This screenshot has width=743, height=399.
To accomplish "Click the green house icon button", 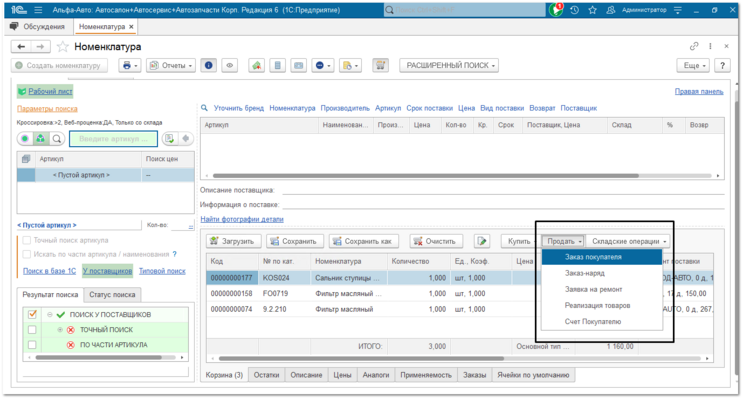I will tap(256, 65).
